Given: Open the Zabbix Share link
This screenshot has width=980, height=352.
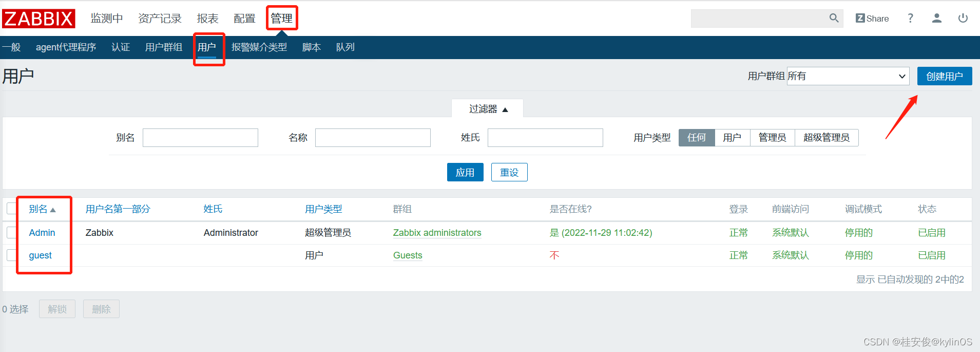Looking at the screenshot, I should [x=872, y=18].
